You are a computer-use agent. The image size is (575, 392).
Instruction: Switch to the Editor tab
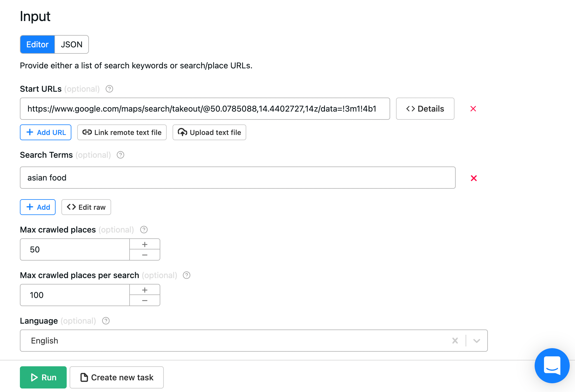tap(37, 44)
